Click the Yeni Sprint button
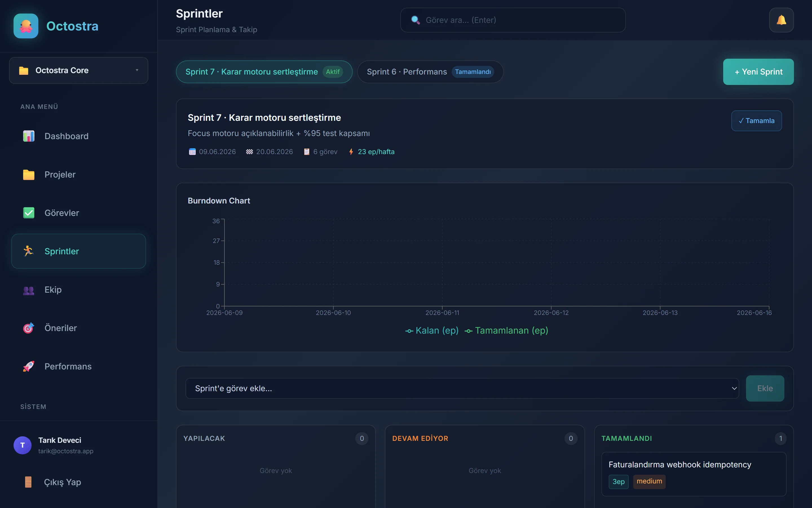Viewport: 812px width, 508px height. (x=758, y=72)
